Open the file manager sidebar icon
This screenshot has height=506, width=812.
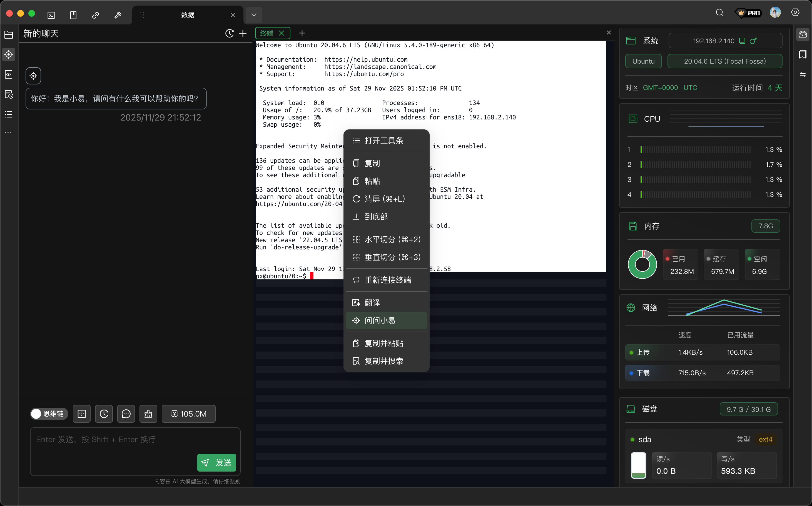[9, 35]
